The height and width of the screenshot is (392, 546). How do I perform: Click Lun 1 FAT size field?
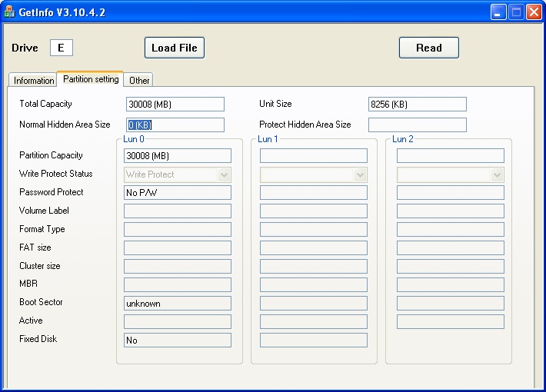point(314,247)
